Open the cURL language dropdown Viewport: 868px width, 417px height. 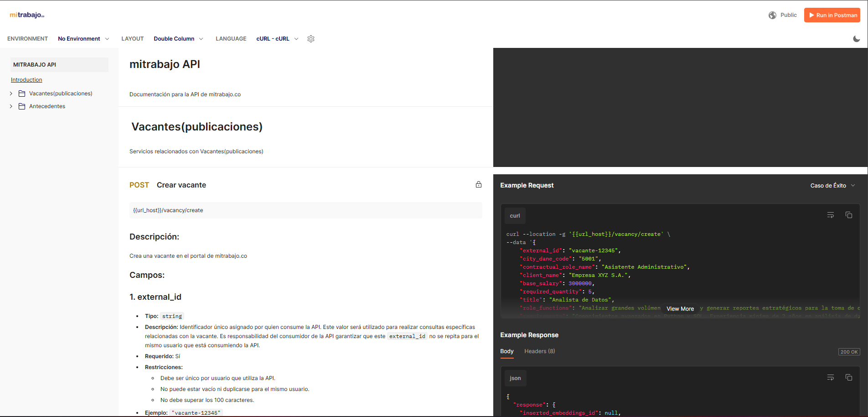(x=277, y=39)
